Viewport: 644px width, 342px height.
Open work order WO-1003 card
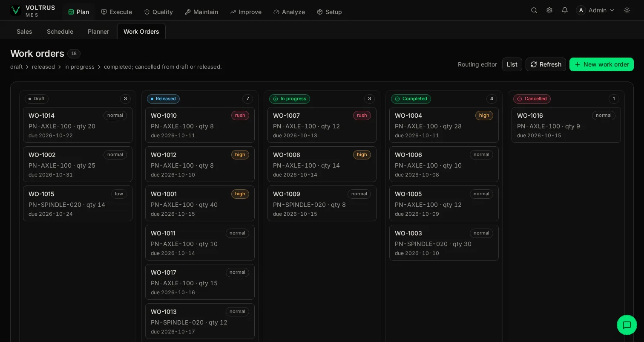pos(444,243)
